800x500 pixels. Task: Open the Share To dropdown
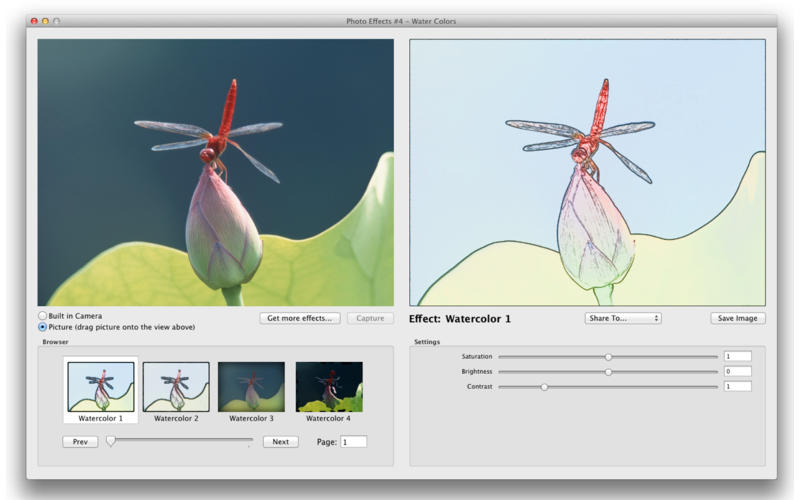(x=623, y=318)
